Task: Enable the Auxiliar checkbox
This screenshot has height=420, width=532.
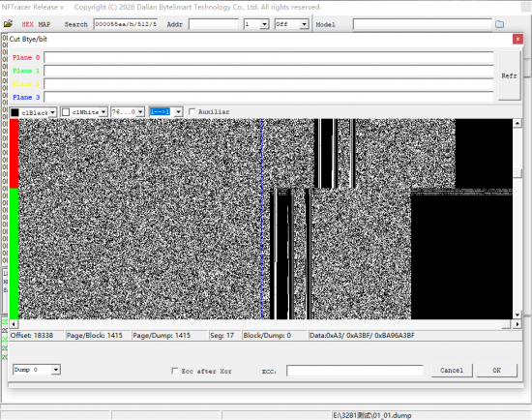Action: point(192,111)
